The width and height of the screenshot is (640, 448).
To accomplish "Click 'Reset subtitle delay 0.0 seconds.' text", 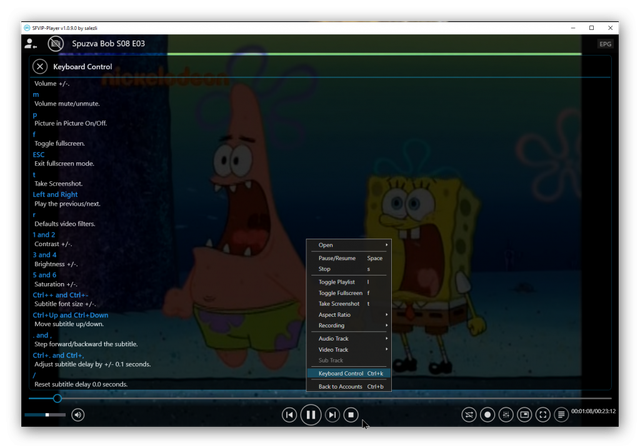I will coord(81,384).
